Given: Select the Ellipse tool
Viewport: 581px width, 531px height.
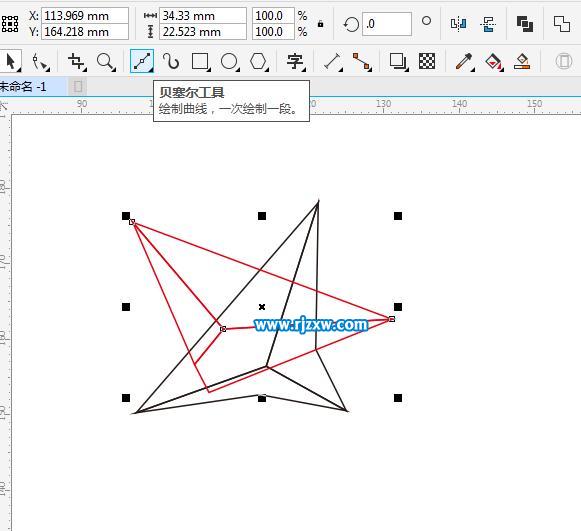Looking at the screenshot, I should click(x=229, y=61).
